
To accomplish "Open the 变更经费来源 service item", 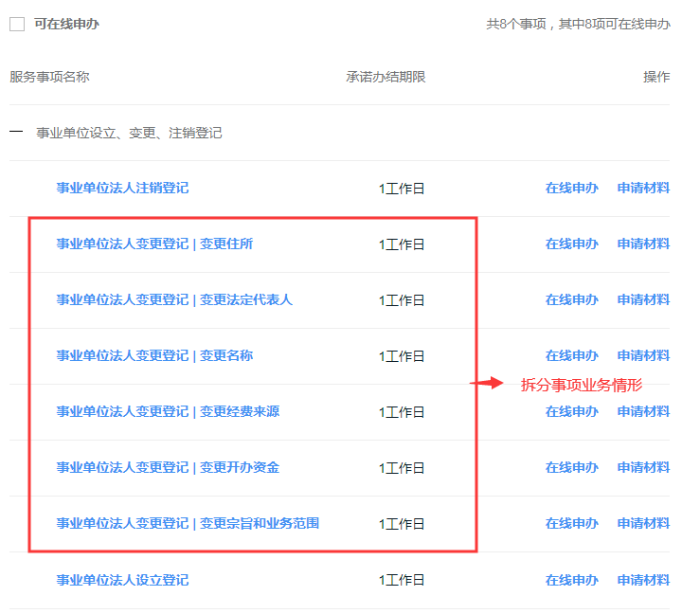I will click(x=168, y=411).
